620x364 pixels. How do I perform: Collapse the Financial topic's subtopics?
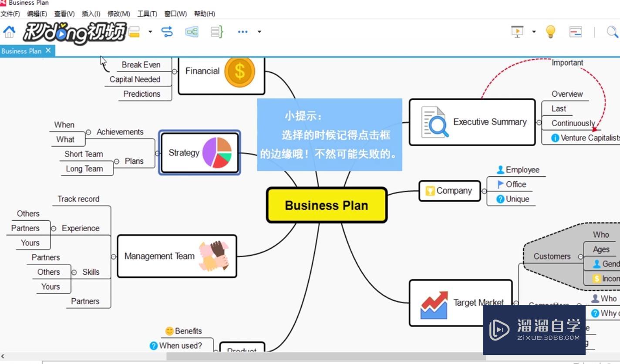[x=175, y=71]
